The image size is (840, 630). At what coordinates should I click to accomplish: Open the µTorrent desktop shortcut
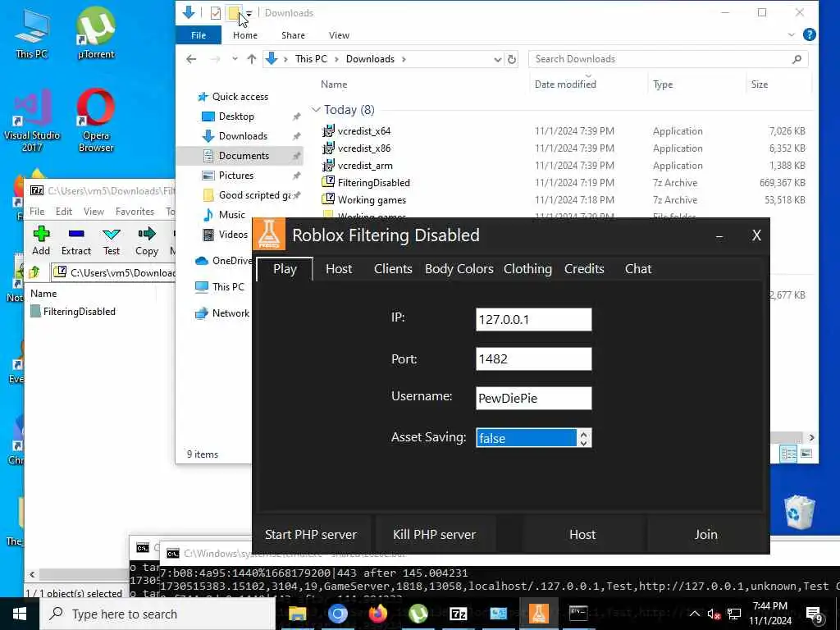point(96,33)
